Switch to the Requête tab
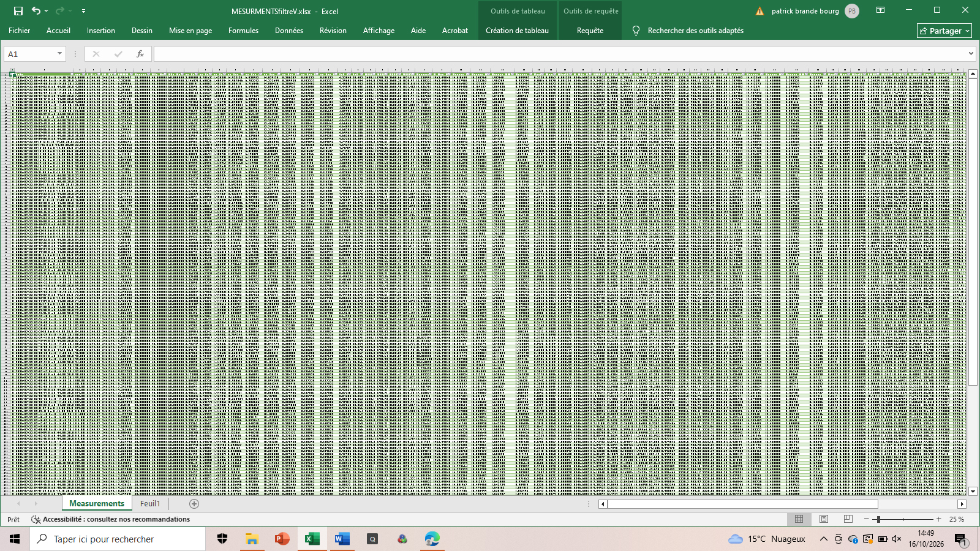The image size is (980, 551). click(x=590, y=31)
